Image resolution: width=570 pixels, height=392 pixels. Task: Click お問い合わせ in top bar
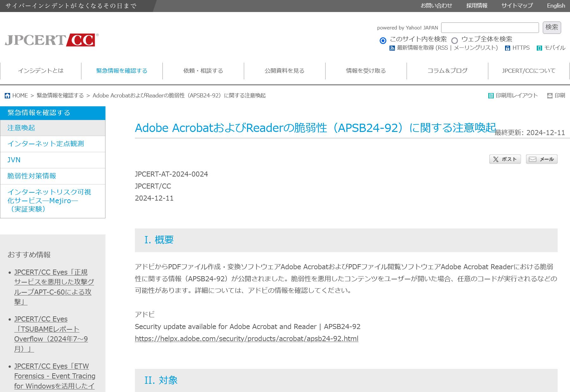click(436, 6)
